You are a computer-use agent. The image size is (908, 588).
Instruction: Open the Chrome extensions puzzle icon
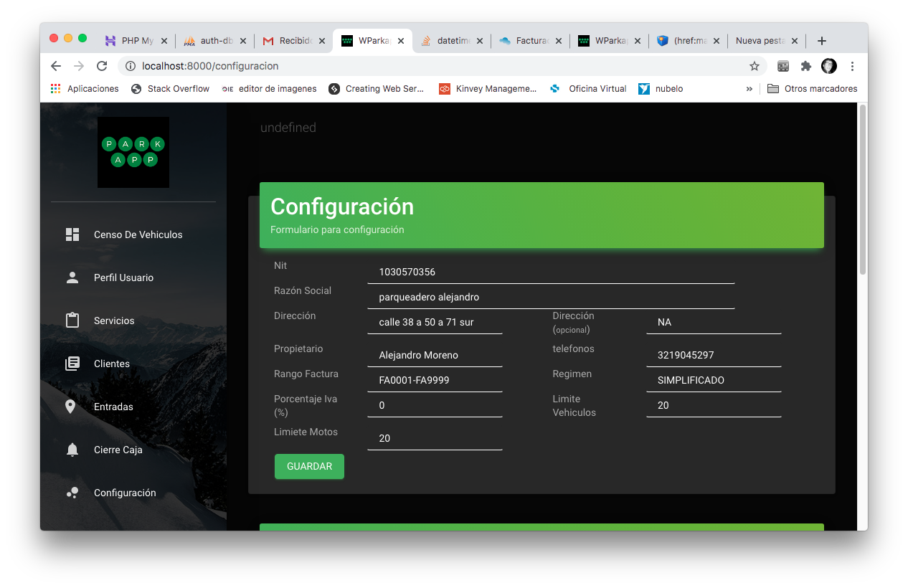coord(806,66)
